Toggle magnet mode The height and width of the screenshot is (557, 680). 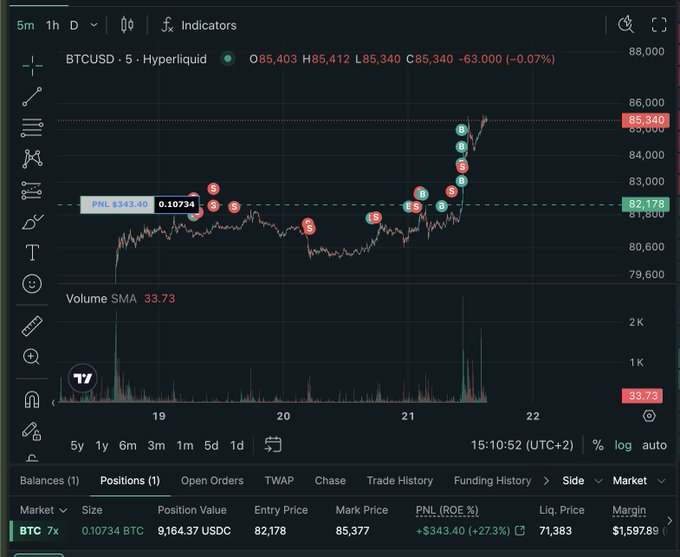click(32, 399)
